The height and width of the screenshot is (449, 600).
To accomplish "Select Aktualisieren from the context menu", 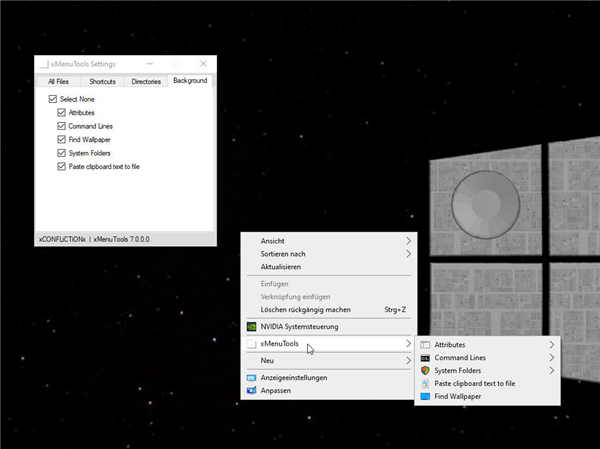I will (281, 267).
